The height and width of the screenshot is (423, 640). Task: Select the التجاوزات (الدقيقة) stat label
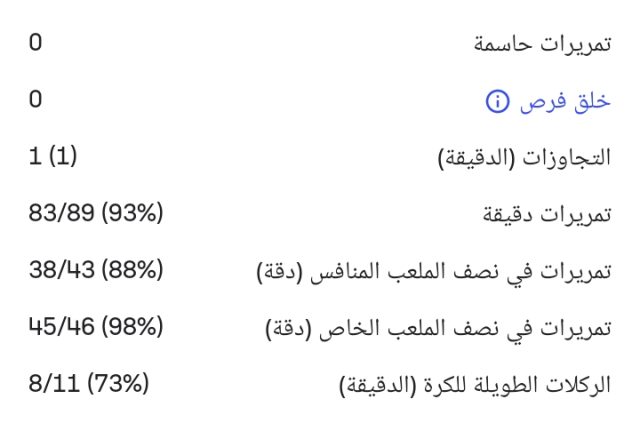[525, 158]
